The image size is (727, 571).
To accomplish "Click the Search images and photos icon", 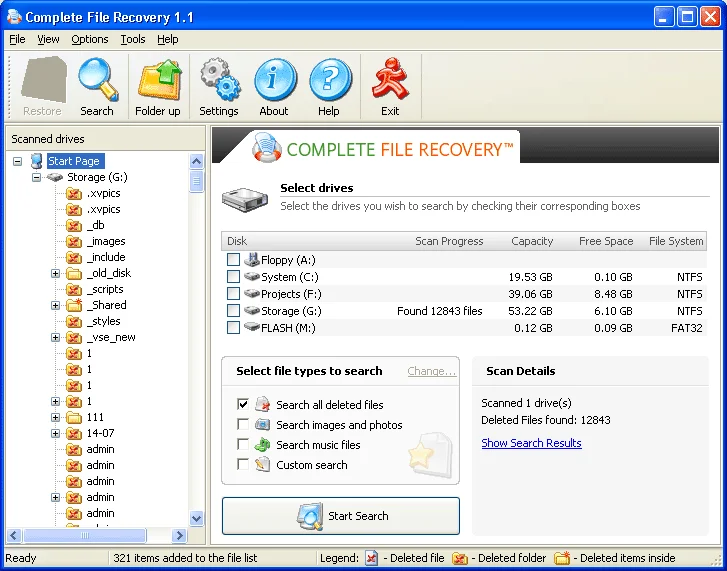I will (x=262, y=424).
